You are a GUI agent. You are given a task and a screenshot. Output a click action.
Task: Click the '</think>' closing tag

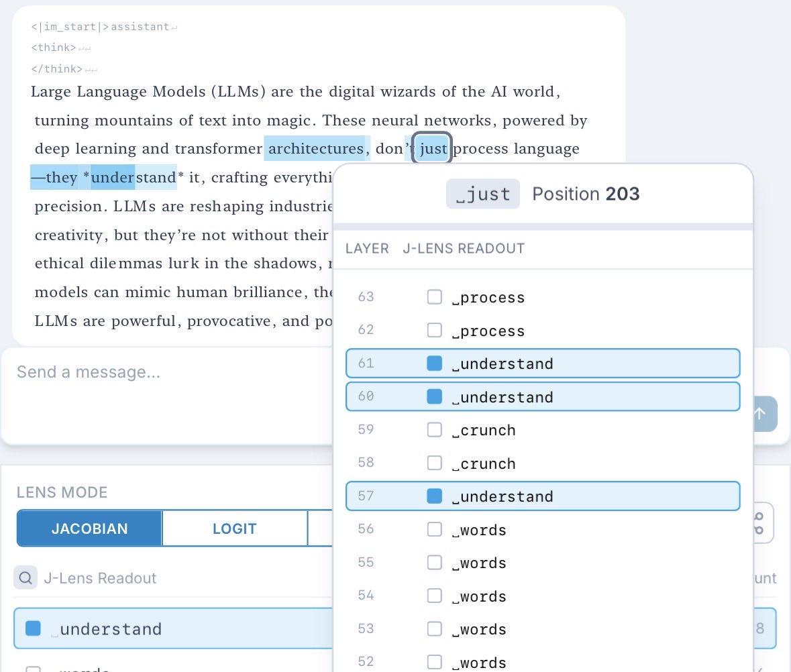(x=56, y=68)
